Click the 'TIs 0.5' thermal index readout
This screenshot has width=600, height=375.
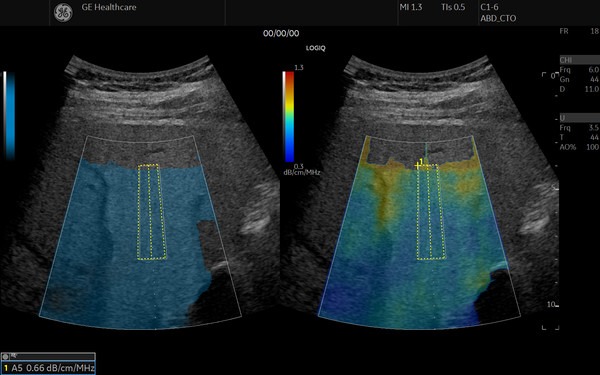tap(453, 7)
